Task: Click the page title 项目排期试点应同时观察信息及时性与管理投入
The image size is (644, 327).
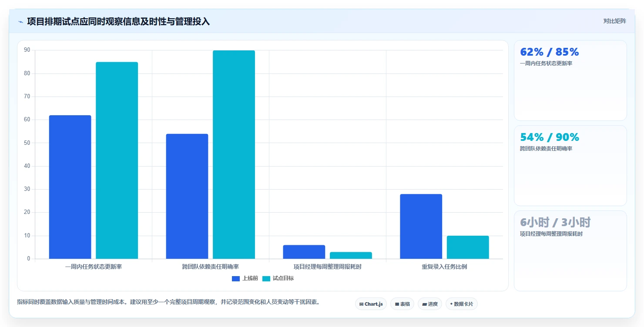Action: pyautogui.click(x=118, y=21)
